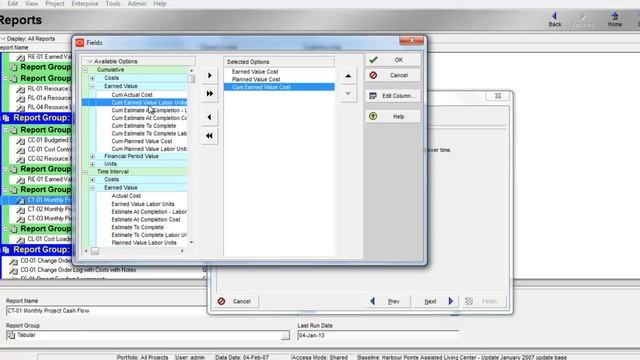640x360 pixels.
Task: Cancel the Fields dialog
Action: [x=392, y=75]
